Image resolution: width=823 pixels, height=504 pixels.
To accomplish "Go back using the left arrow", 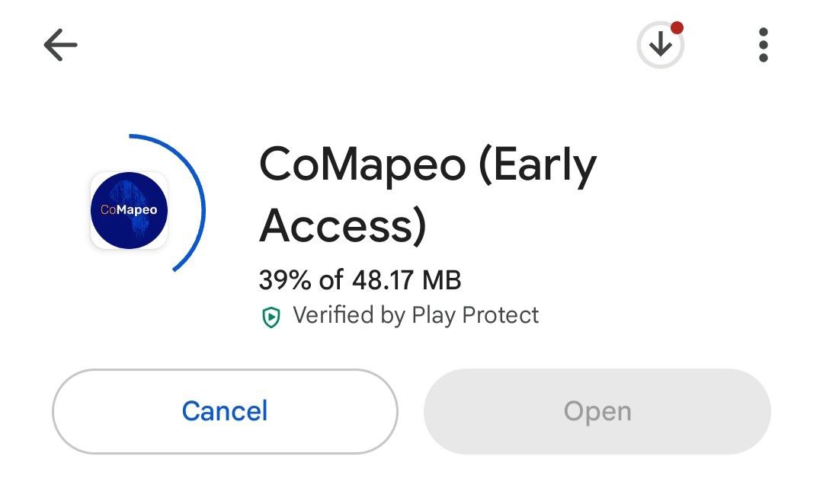I will click(60, 46).
